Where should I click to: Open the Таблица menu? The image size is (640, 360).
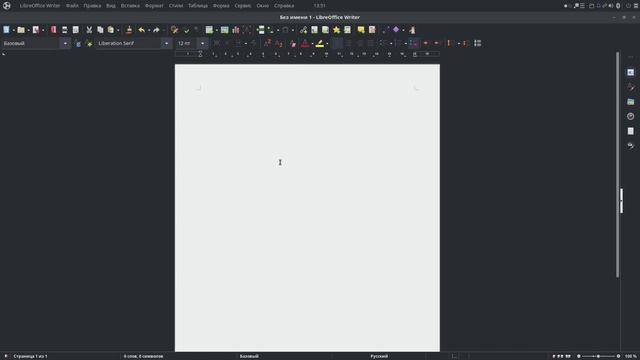[x=198, y=6]
